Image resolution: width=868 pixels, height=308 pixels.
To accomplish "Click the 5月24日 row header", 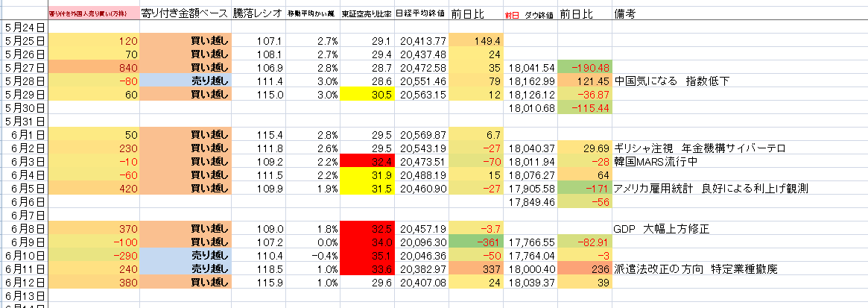I will 25,27.
